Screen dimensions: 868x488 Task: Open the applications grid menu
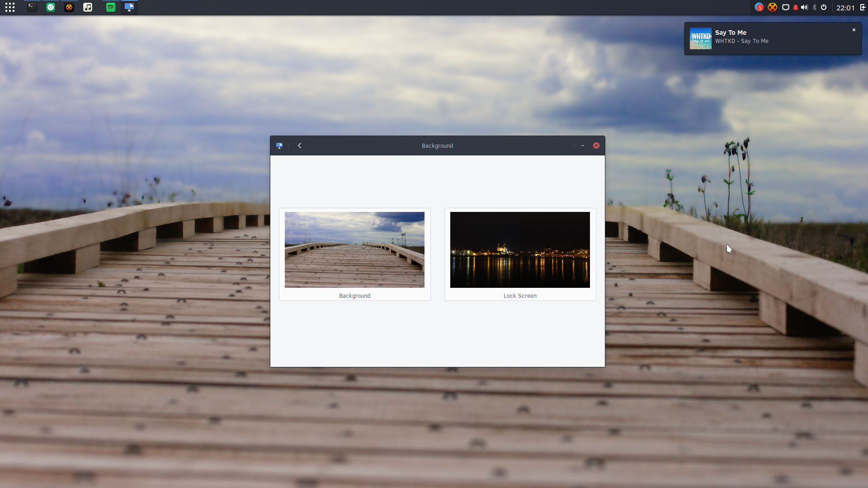pos(10,7)
